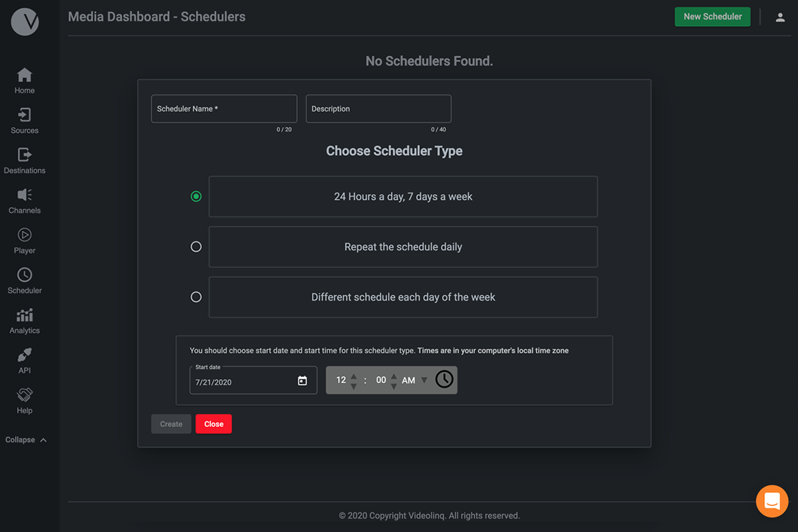This screenshot has height=532, width=798.
Task: Go to the Channels menu item
Action: 25,201
